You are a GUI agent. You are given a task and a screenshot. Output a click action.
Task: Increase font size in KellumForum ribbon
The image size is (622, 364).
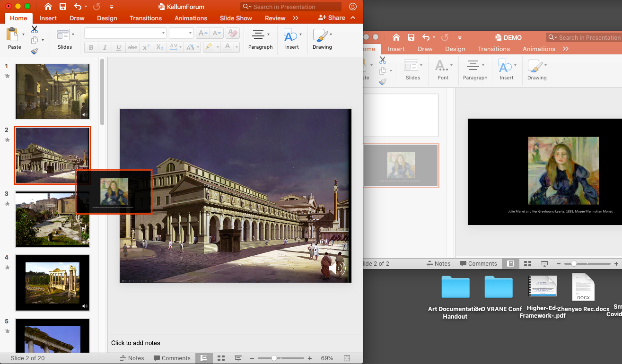(202, 33)
